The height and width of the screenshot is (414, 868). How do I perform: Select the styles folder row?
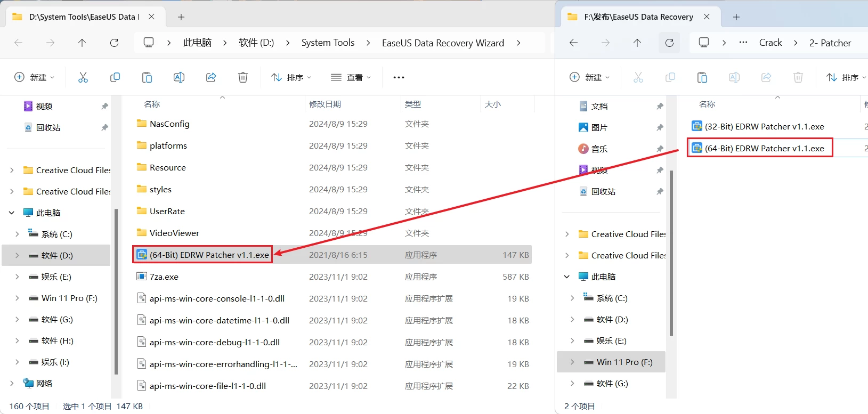[332, 189]
